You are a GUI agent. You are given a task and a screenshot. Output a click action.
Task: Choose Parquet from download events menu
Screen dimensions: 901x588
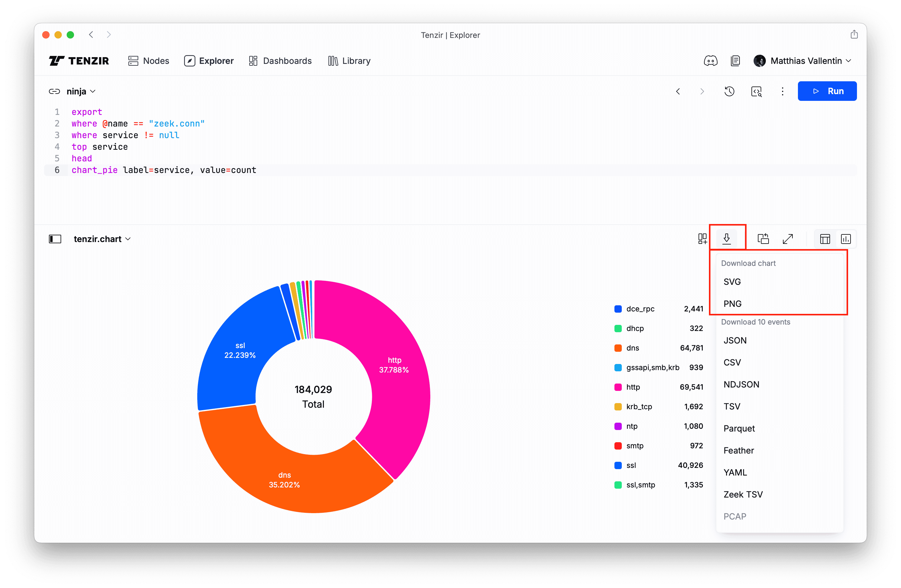(739, 428)
